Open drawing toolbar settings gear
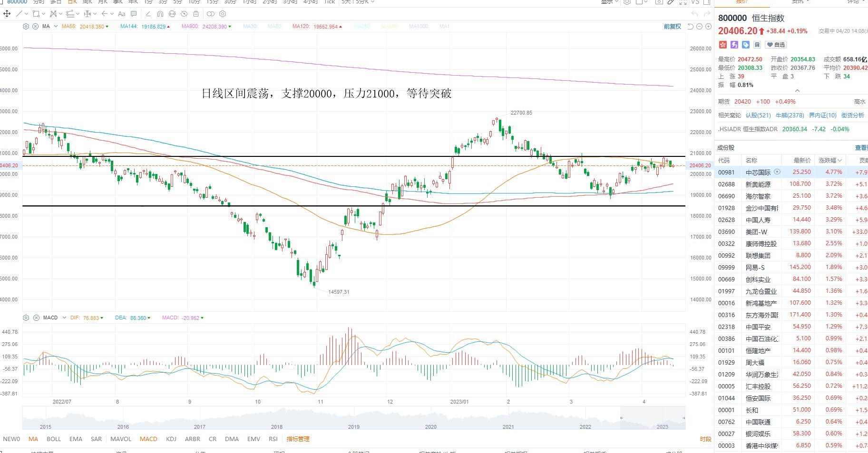This screenshot has width=868, height=453. 223,14
